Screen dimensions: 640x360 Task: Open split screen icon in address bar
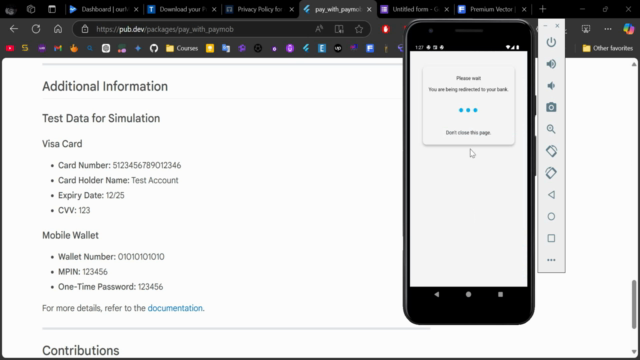(339, 29)
